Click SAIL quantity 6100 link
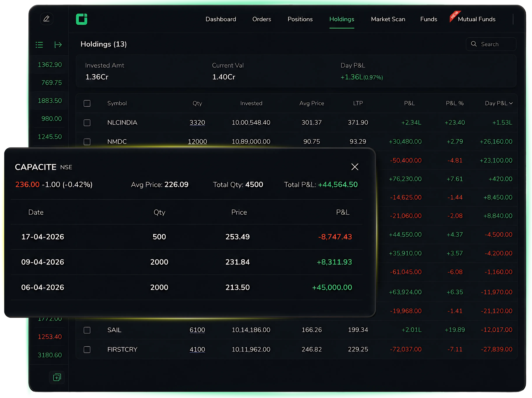 pos(197,330)
